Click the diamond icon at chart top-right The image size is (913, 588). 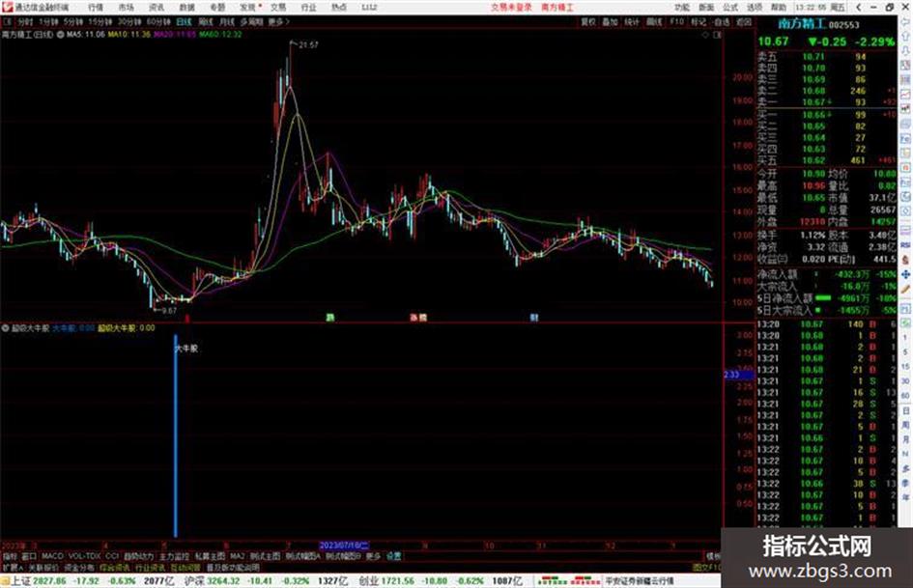(705, 35)
